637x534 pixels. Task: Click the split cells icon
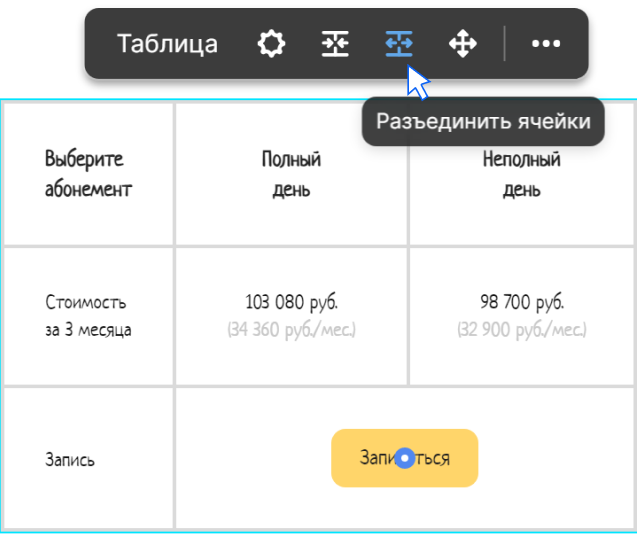pyautogui.click(x=399, y=43)
